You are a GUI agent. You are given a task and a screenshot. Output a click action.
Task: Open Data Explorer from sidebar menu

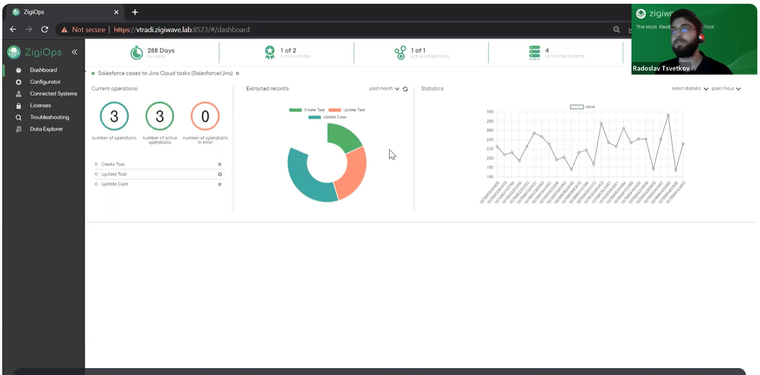pos(46,129)
